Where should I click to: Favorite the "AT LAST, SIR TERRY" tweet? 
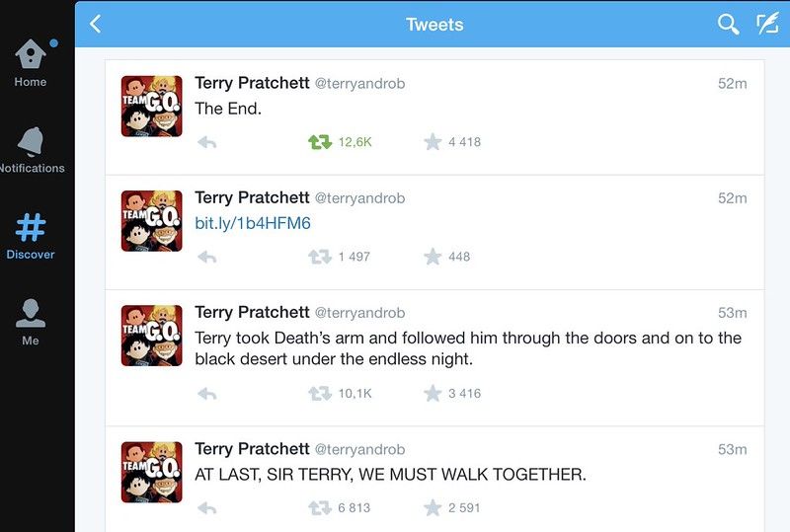pos(433,507)
